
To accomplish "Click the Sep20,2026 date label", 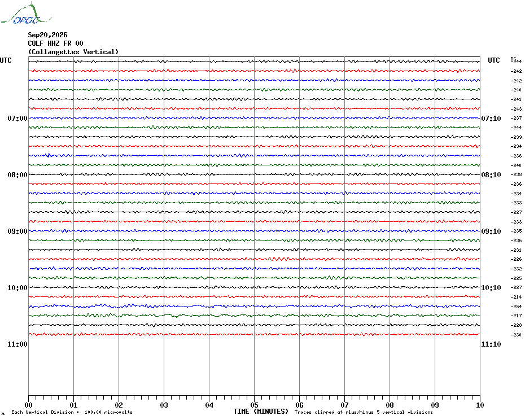I will [47, 35].
